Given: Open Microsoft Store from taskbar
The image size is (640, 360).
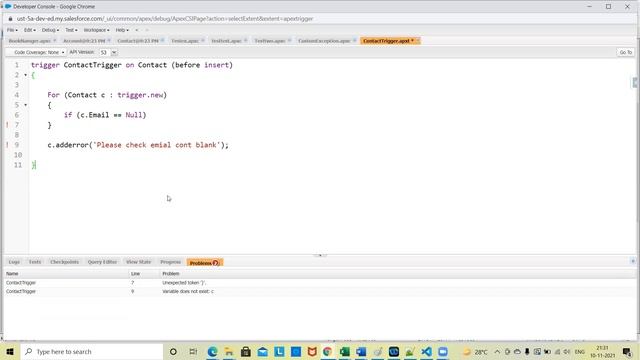Looking at the screenshot, I should pyautogui.click(x=246, y=352).
